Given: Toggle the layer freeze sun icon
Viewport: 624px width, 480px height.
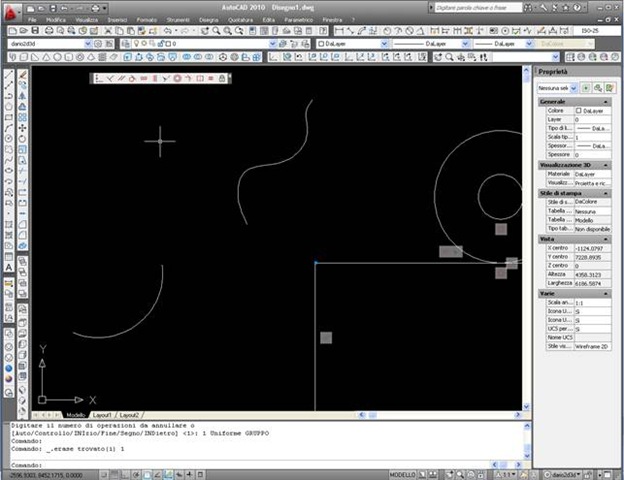Looking at the screenshot, I should (144, 43).
